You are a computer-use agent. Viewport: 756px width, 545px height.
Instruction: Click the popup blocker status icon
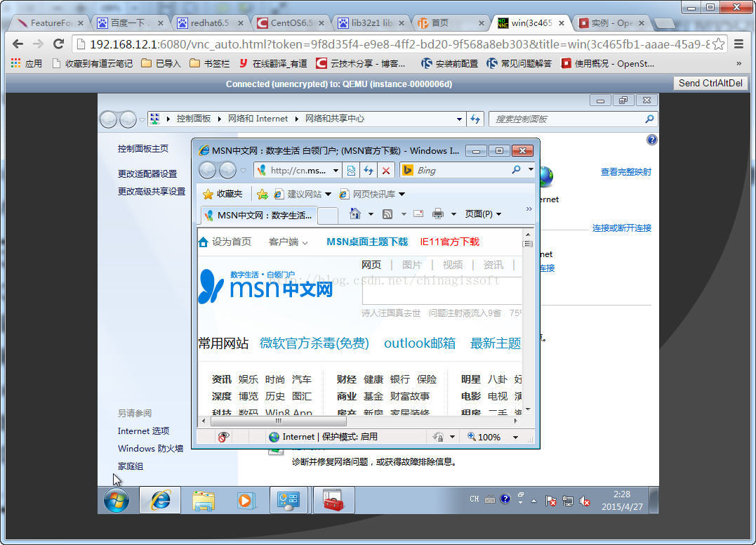[x=223, y=437]
